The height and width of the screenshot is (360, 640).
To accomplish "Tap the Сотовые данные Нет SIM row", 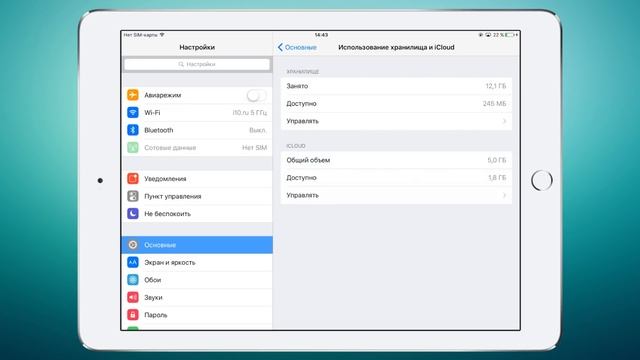I will (197, 147).
